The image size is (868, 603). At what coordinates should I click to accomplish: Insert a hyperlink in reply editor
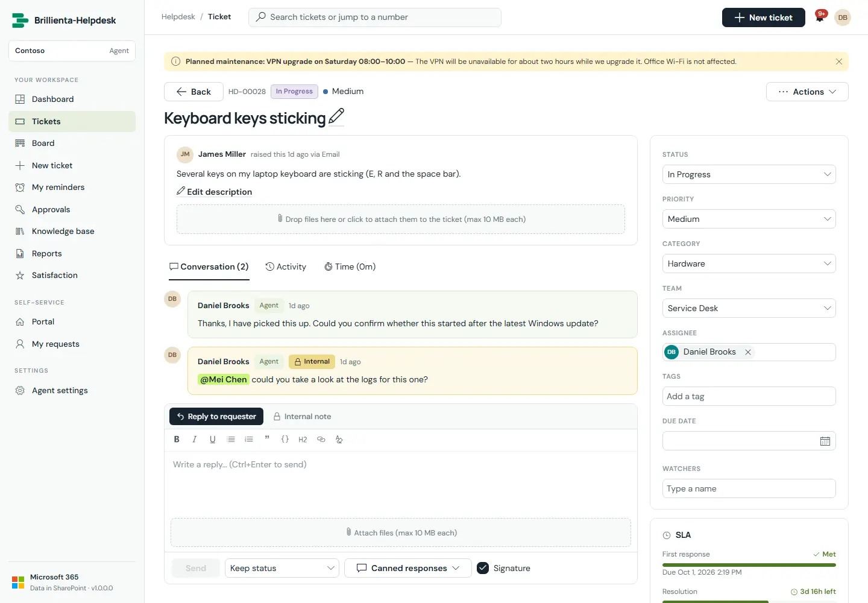[321, 440]
